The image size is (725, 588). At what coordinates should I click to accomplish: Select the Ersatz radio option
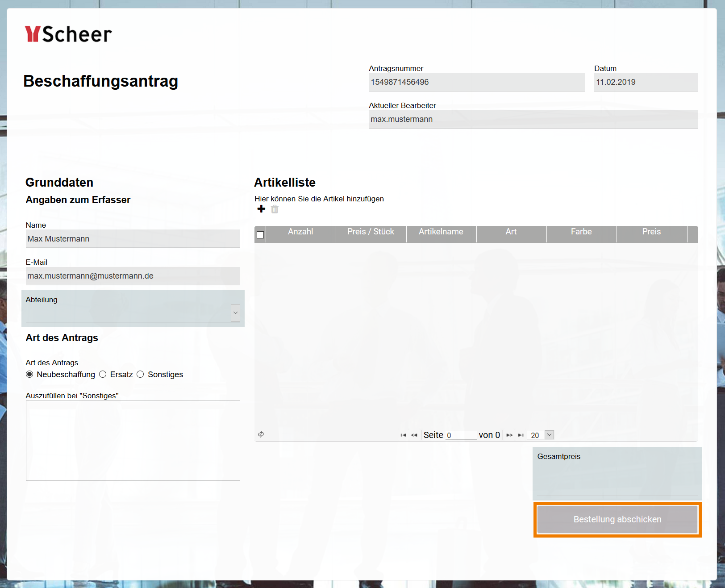pyautogui.click(x=103, y=374)
